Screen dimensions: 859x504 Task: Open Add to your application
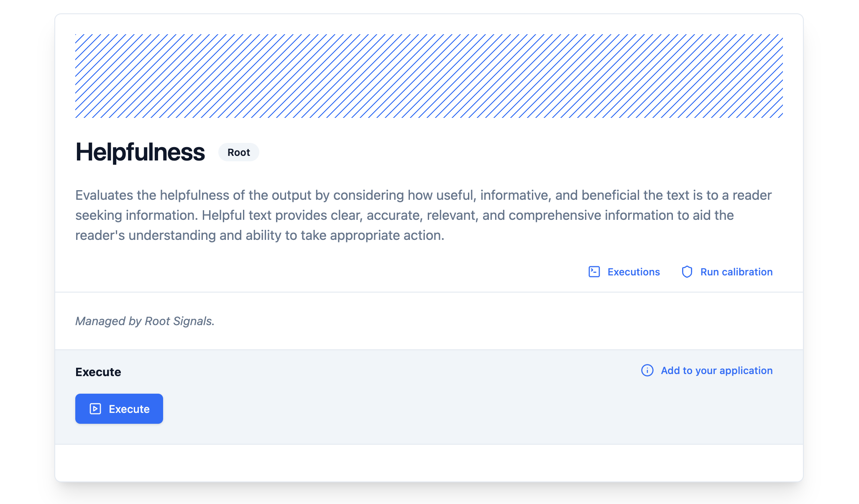click(x=716, y=371)
